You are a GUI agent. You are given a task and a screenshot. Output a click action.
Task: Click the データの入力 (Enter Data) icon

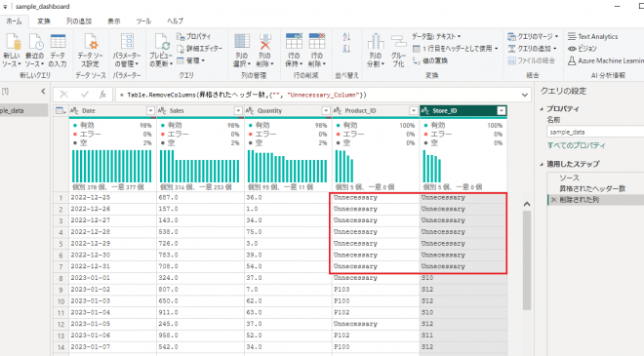(58, 42)
